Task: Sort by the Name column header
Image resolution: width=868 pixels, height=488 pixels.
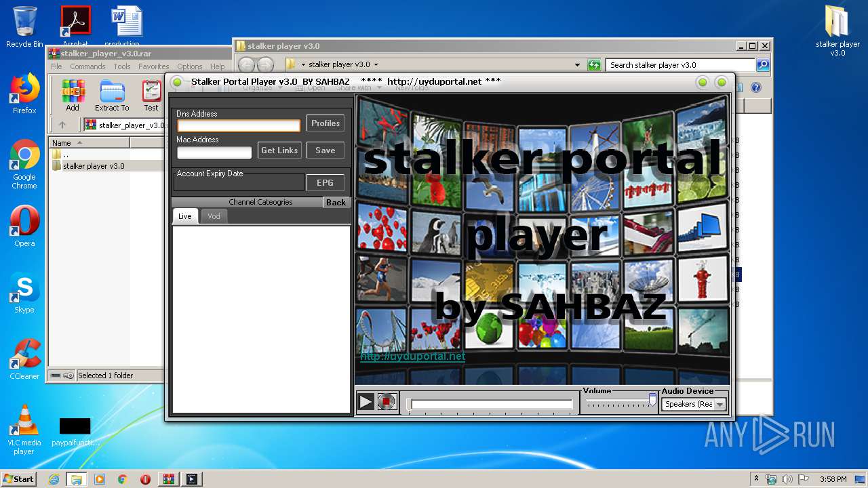Action: pos(90,143)
